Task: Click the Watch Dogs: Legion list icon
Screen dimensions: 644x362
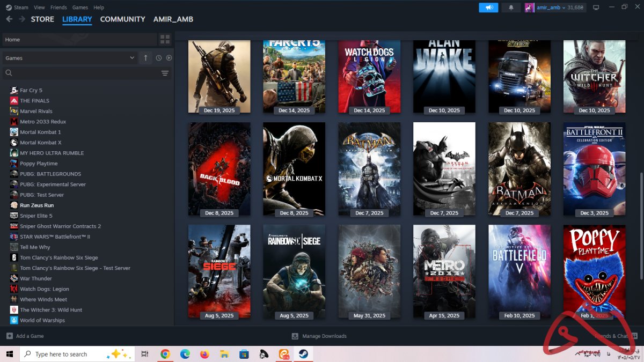Action: pyautogui.click(x=14, y=289)
